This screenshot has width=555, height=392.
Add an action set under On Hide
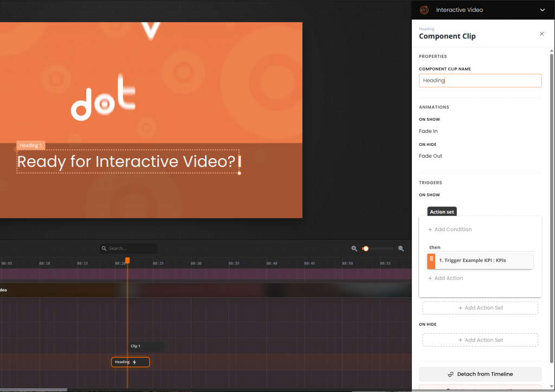click(x=480, y=340)
